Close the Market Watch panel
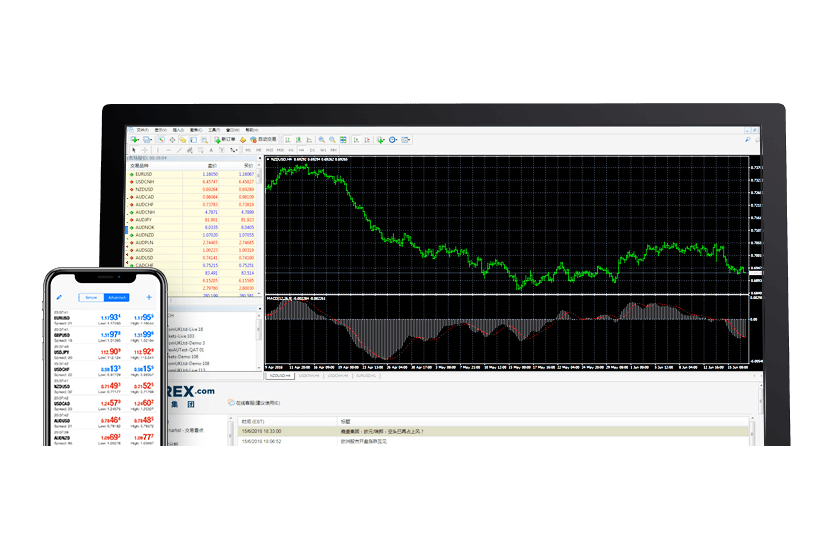This screenshot has height=550, width=832. tap(259, 158)
